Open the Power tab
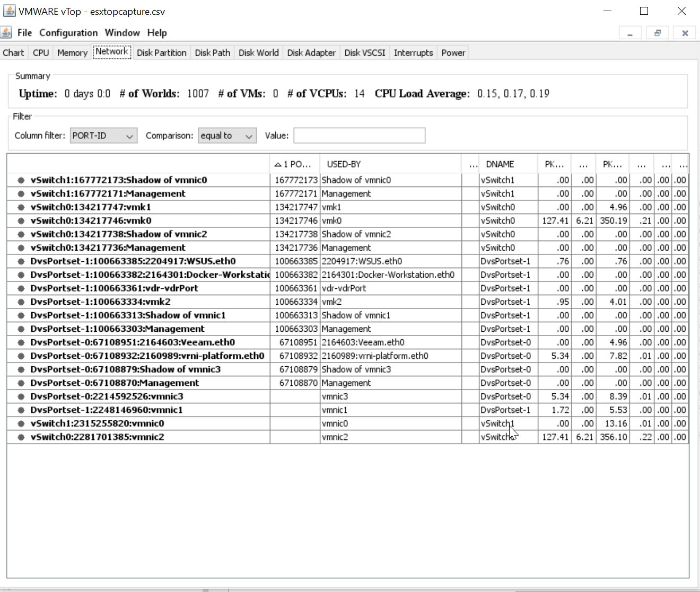This screenshot has height=592, width=700. point(453,53)
